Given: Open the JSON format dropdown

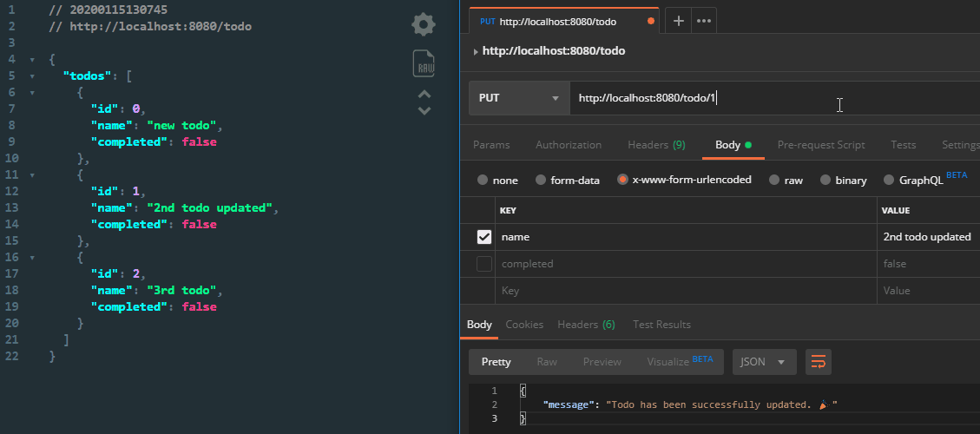Looking at the screenshot, I should coord(765,361).
